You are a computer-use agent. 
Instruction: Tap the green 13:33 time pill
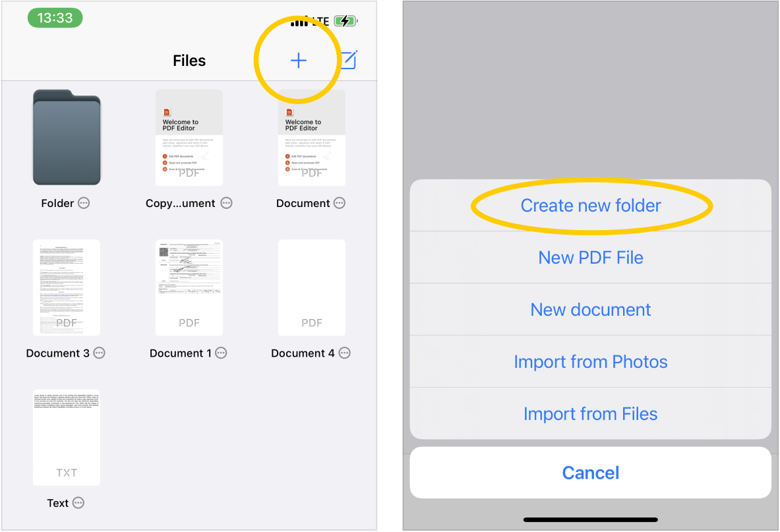tap(55, 18)
